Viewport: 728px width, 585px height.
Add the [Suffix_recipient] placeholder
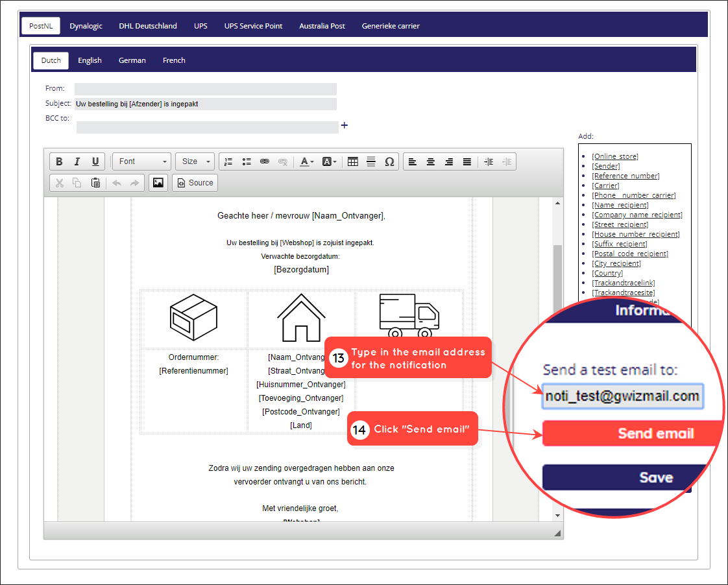coord(620,244)
